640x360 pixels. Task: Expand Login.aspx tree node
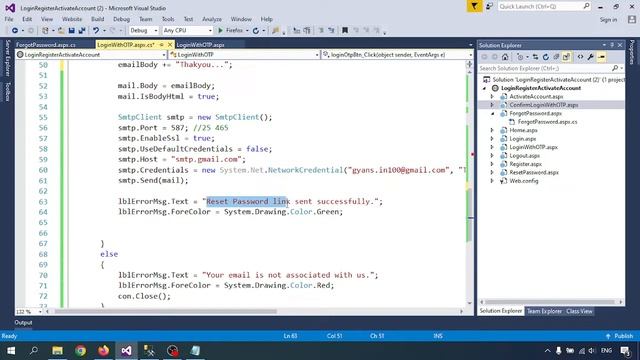pyautogui.click(x=492, y=139)
